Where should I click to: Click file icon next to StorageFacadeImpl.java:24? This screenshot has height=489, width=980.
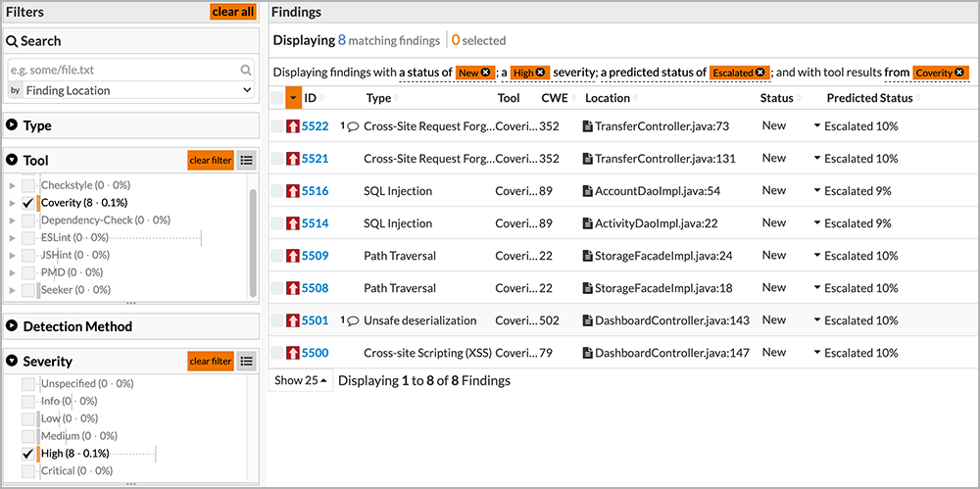click(587, 256)
